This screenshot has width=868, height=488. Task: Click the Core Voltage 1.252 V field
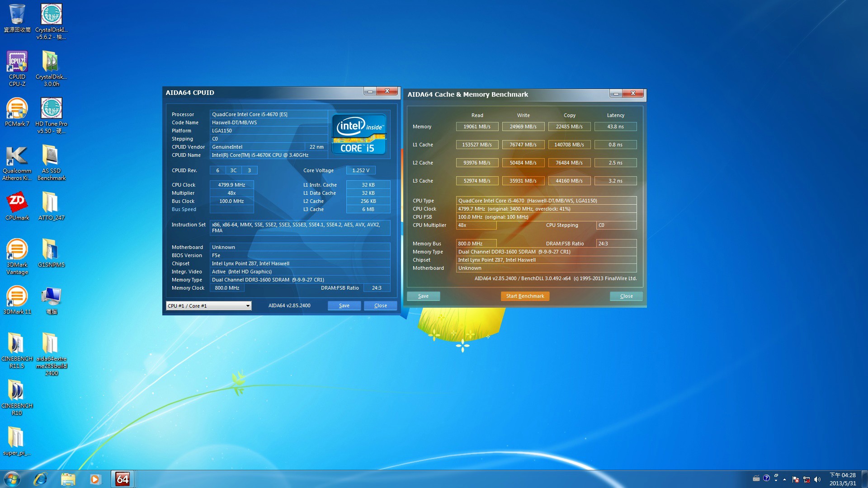[x=361, y=171]
